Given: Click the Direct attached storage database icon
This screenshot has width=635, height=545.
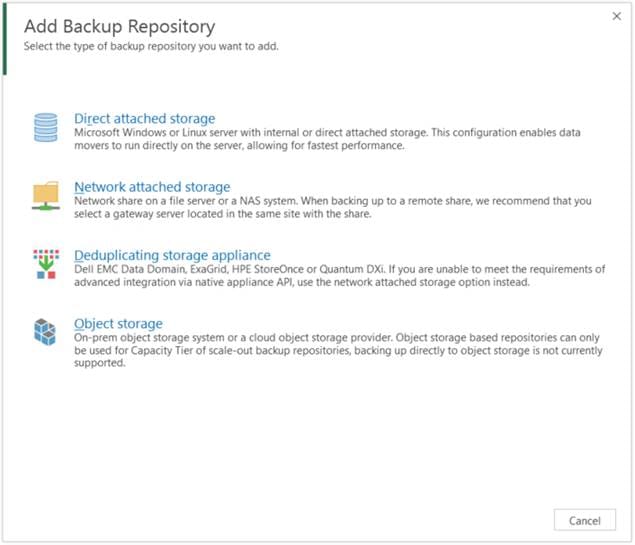Looking at the screenshot, I should (46, 128).
